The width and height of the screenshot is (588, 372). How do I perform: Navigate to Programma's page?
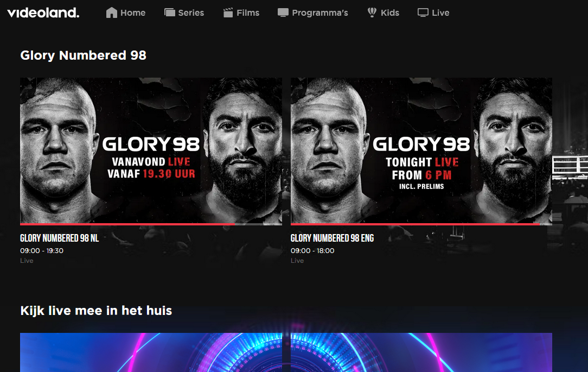(x=320, y=13)
